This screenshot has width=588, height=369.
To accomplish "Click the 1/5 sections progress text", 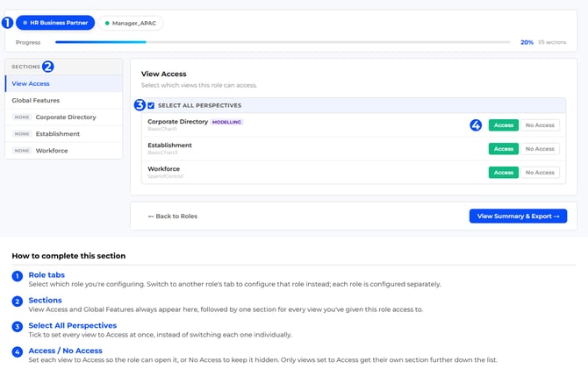I will (x=552, y=42).
